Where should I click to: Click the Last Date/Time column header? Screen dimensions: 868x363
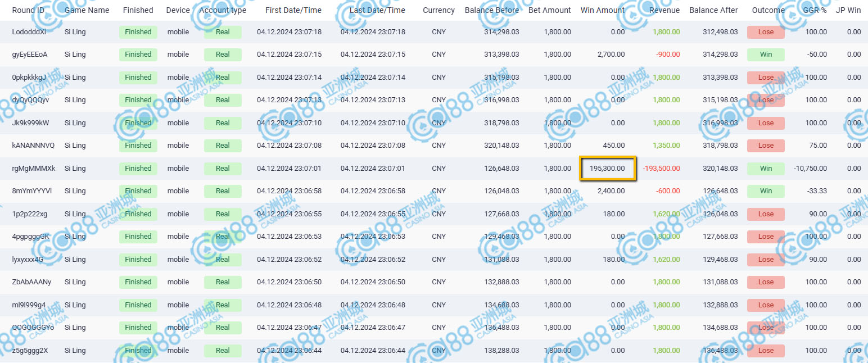tap(377, 10)
